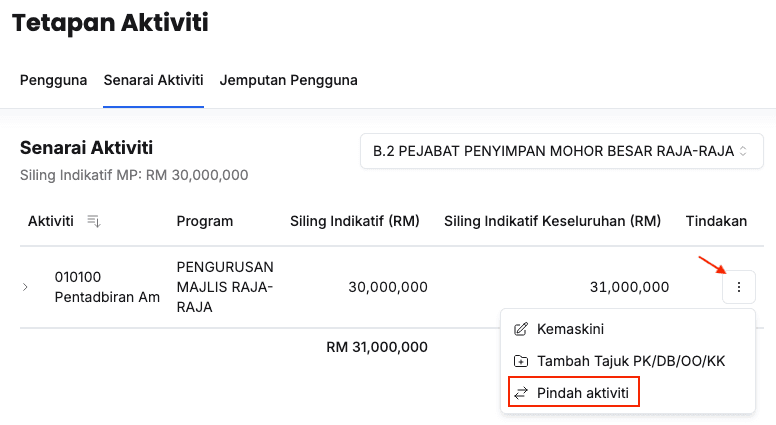Click the 31,000,000 overall ceiling value

[629, 287]
